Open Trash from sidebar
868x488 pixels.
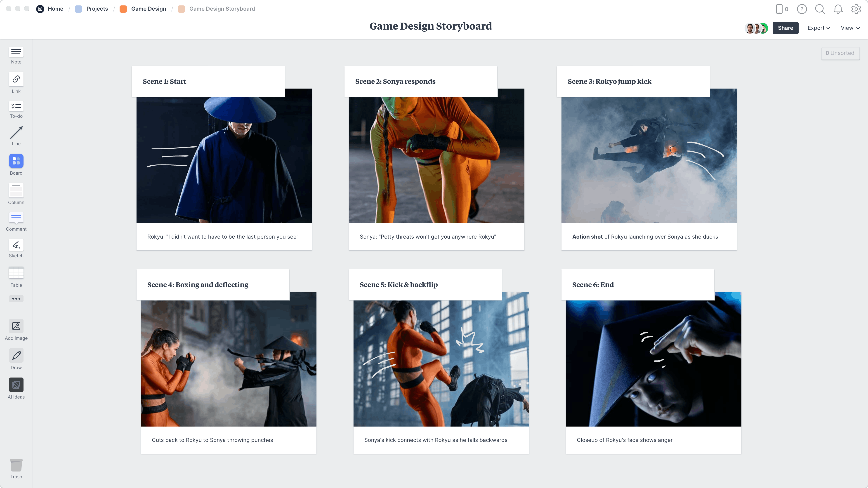point(16,469)
